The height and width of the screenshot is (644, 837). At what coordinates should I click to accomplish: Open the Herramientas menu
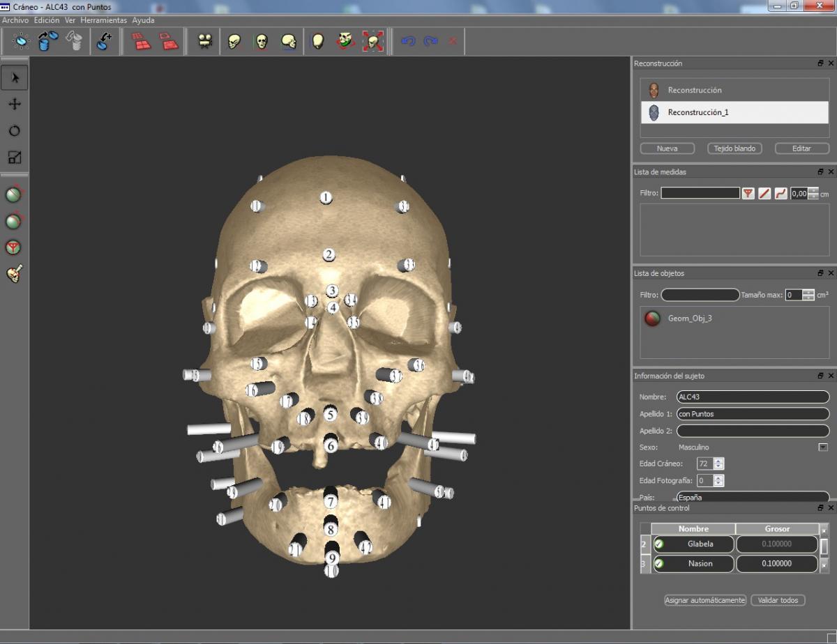tap(104, 20)
